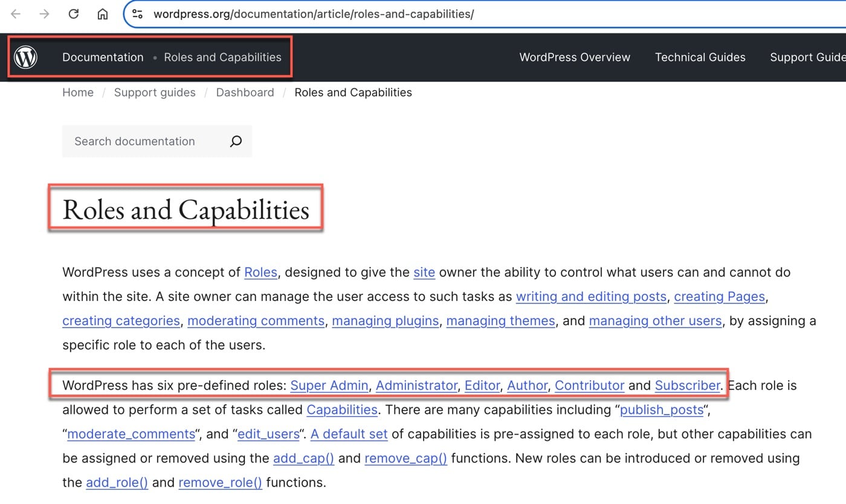This screenshot has height=504, width=846.
Task: Open the add_role() function link
Action: pos(117,482)
